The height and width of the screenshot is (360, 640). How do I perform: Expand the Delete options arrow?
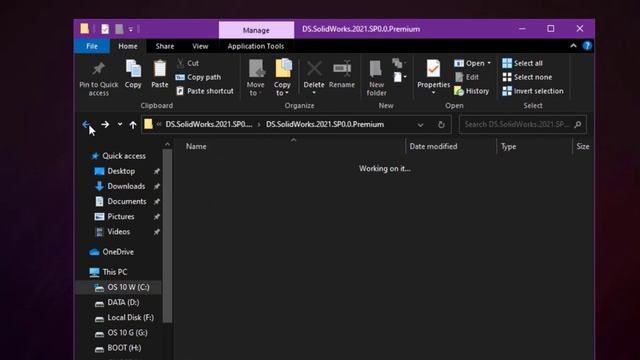coord(314,93)
